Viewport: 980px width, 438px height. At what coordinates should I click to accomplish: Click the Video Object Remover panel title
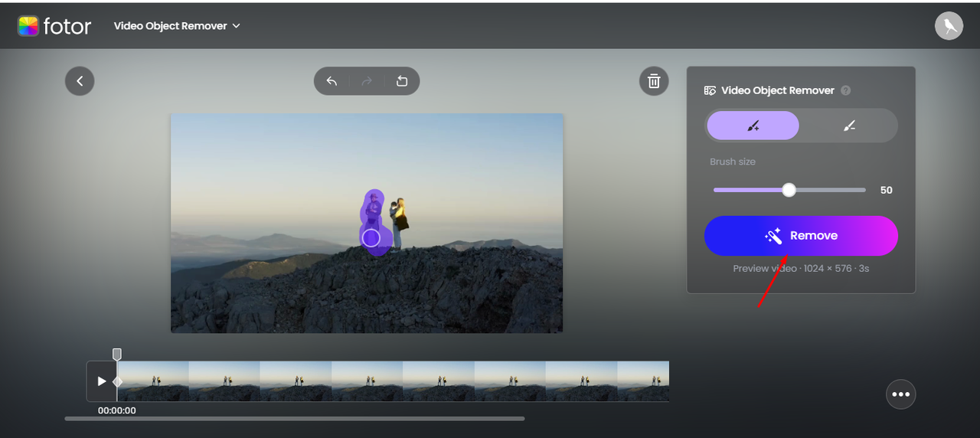(x=778, y=90)
